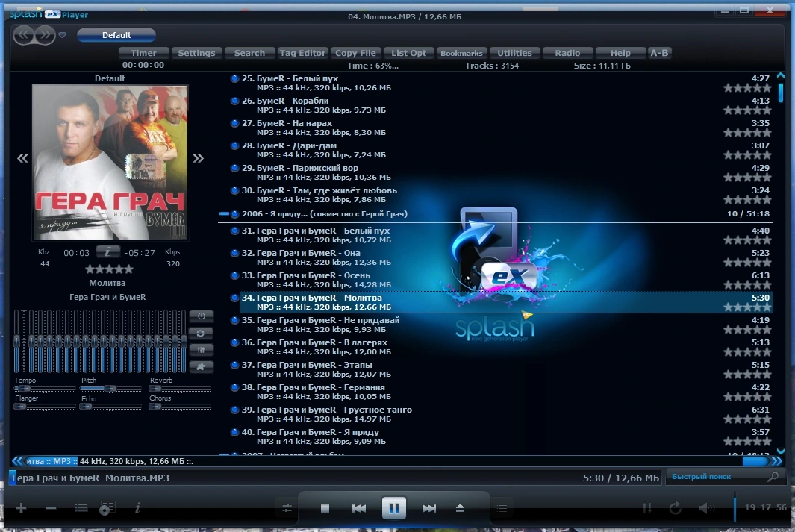Toggle equalizer panel button left of stop
This screenshot has height=532, width=795.
[287, 508]
